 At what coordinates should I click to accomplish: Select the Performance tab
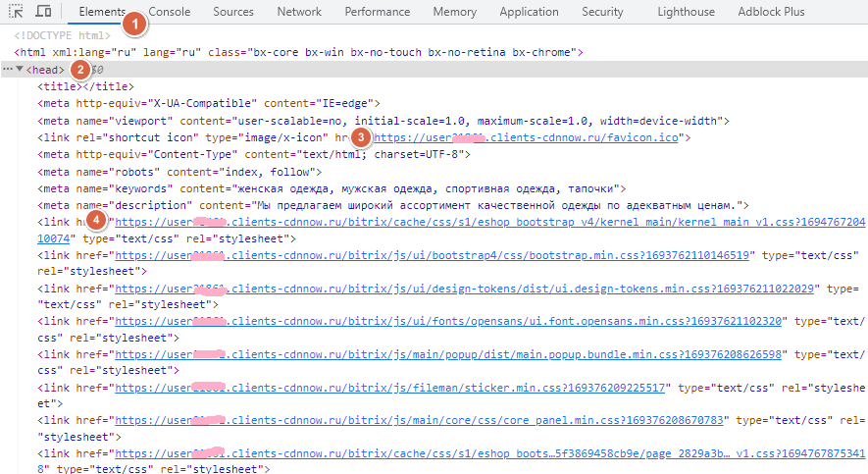click(378, 12)
